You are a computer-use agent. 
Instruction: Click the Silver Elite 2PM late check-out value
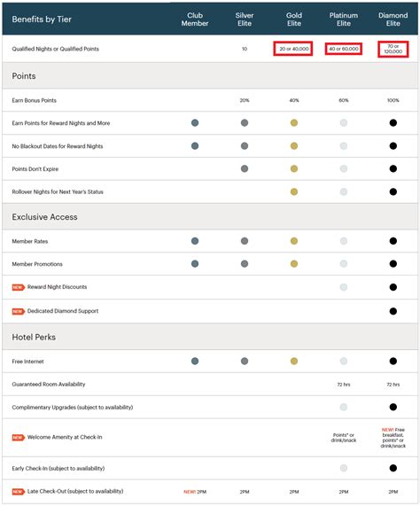[245, 492]
